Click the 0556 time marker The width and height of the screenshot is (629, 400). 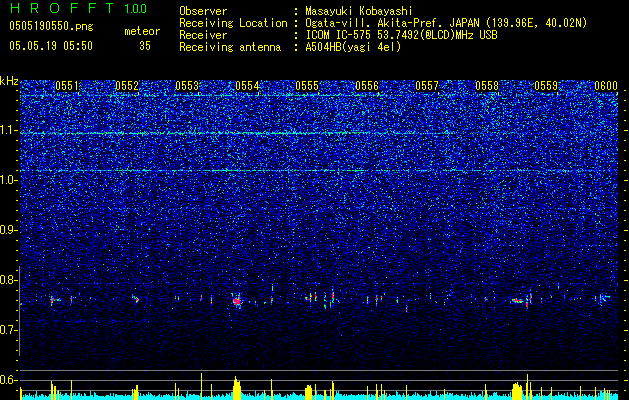pyautogui.click(x=367, y=86)
